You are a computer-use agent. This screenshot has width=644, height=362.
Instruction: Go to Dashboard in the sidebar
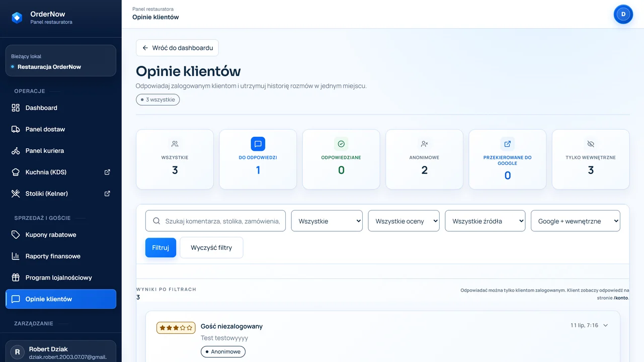61,108
